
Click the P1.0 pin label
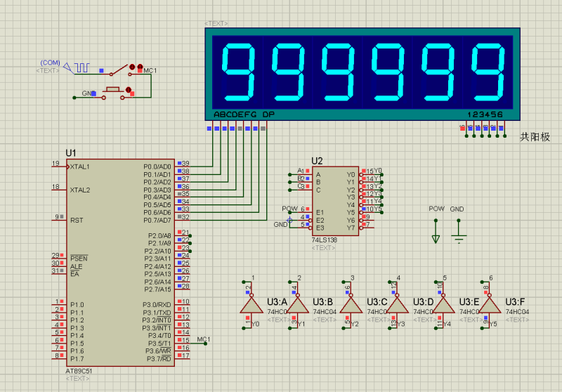pyautogui.click(x=77, y=305)
